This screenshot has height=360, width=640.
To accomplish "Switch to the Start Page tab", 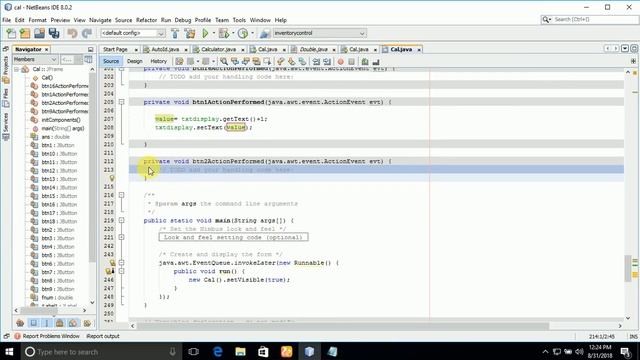I will [115, 49].
